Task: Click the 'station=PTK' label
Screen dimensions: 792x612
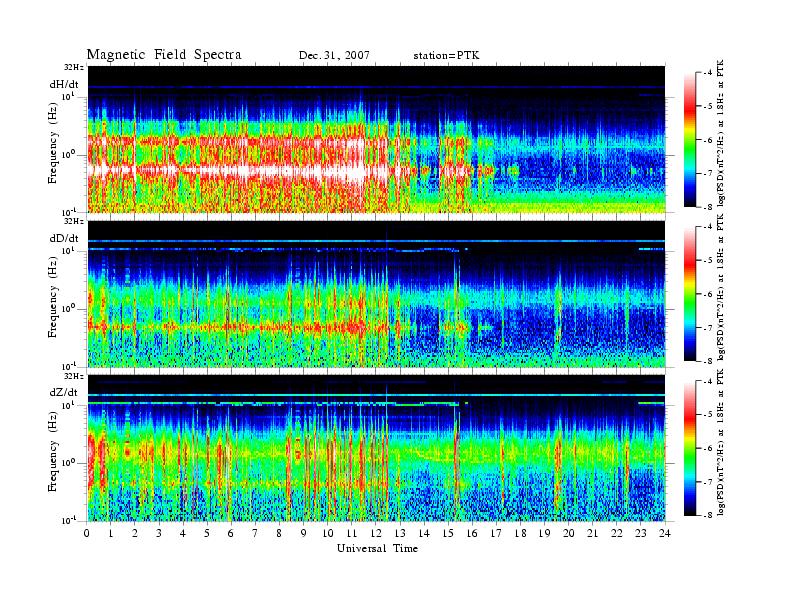Action: tap(446, 56)
